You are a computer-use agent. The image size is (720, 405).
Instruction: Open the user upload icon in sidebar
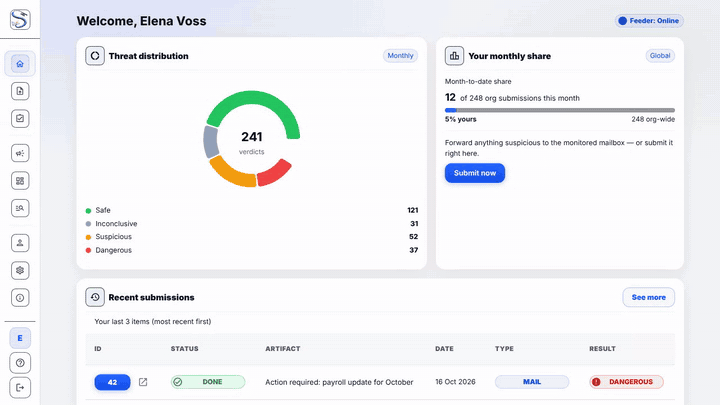click(20, 243)
